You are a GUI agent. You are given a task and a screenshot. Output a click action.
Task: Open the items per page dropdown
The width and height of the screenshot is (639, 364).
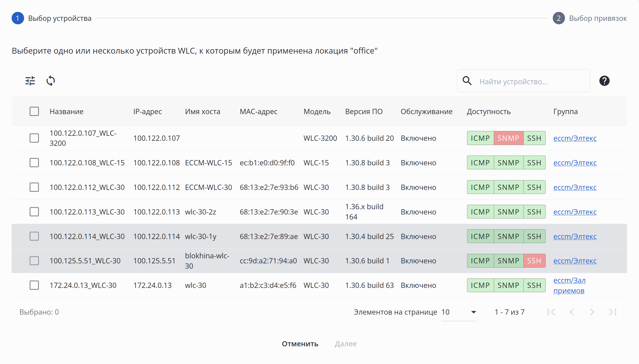coord(459,312)
